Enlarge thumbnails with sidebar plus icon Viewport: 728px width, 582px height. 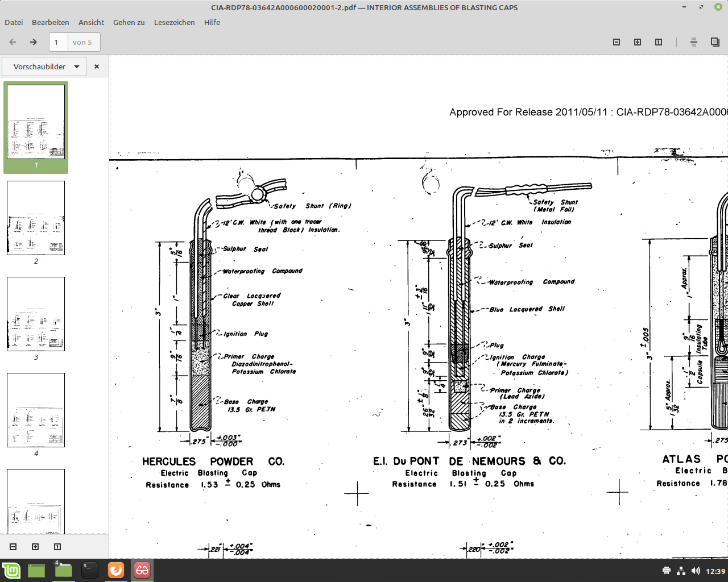coord(35,547)
